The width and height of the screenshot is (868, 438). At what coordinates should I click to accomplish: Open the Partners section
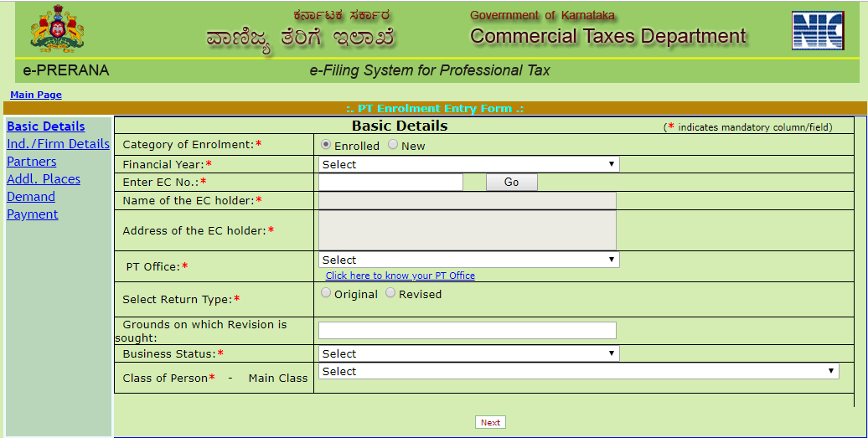[x=32, y=162]
